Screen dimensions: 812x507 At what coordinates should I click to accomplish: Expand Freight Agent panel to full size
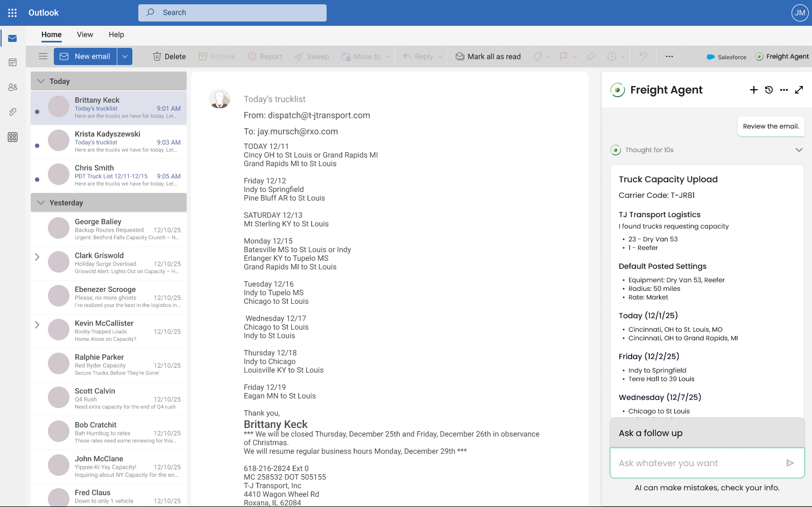click(799, 90)
